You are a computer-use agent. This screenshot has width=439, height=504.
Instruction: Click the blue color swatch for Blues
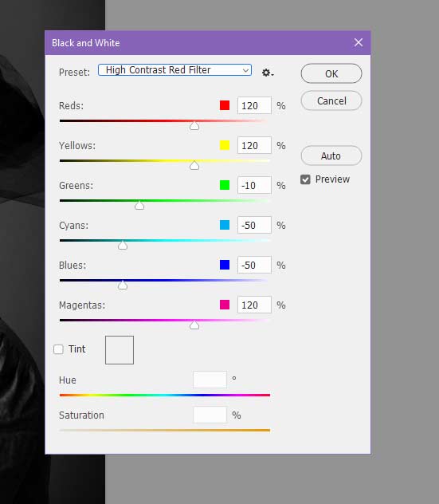pyautogui.click(x=225, y=265)
